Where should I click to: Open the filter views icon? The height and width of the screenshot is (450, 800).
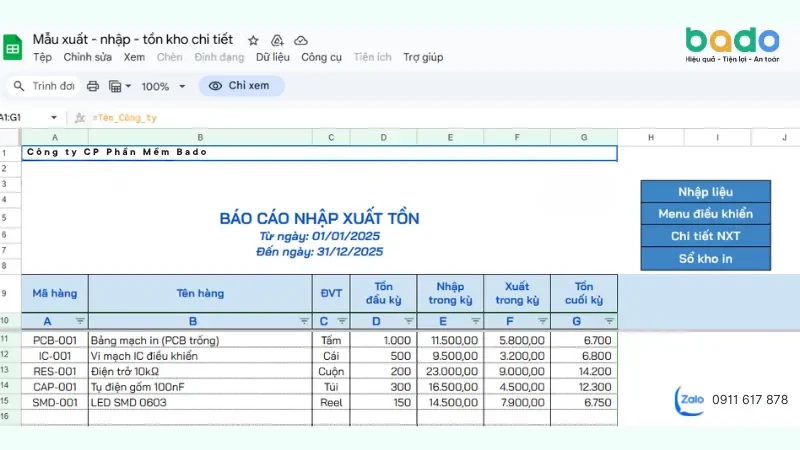coord(115,86)
